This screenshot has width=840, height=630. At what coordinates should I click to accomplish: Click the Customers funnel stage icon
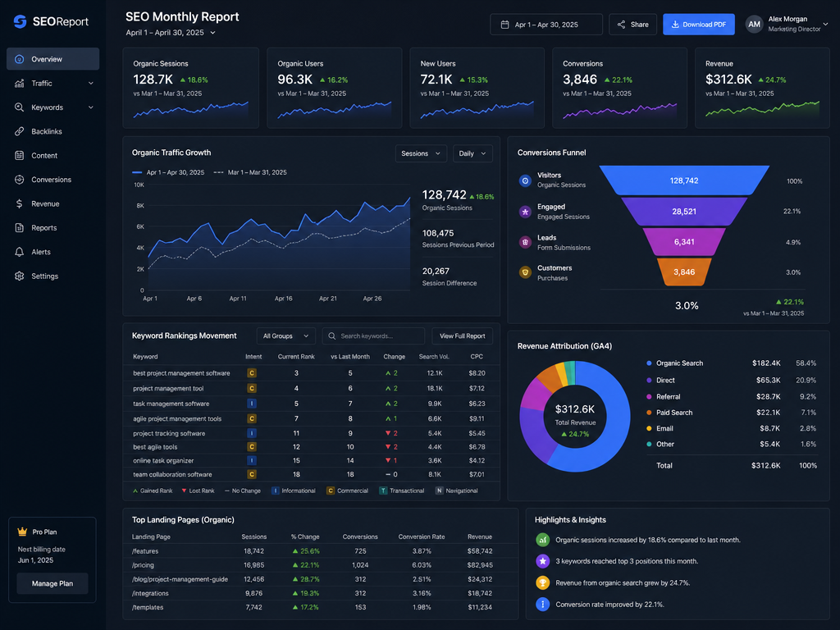pos(525,272)
